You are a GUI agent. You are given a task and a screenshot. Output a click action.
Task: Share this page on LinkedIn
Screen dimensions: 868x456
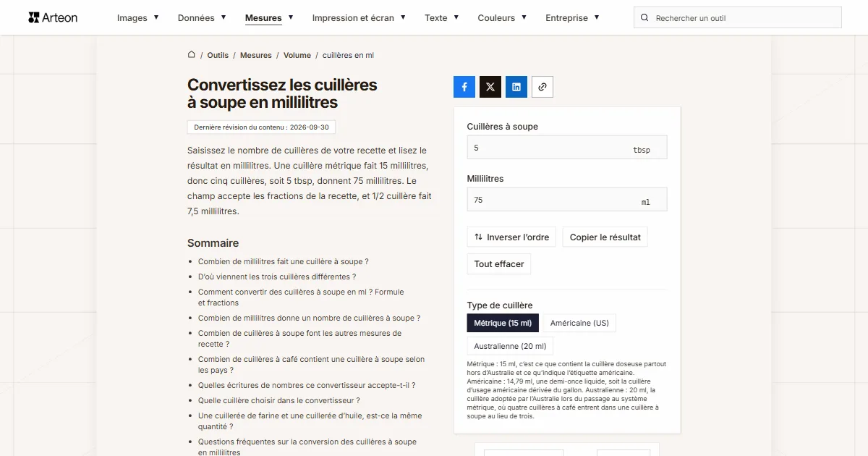coord(516,87)
